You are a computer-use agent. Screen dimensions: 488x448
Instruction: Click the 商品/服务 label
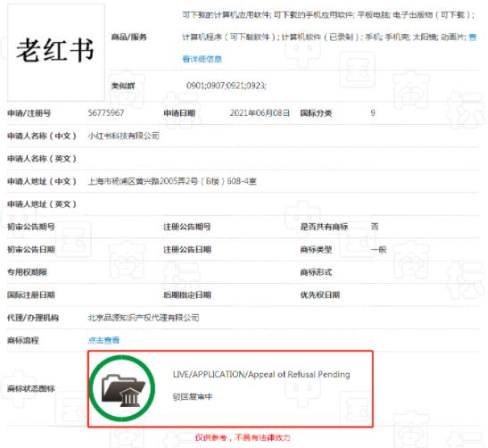[128, 37]
